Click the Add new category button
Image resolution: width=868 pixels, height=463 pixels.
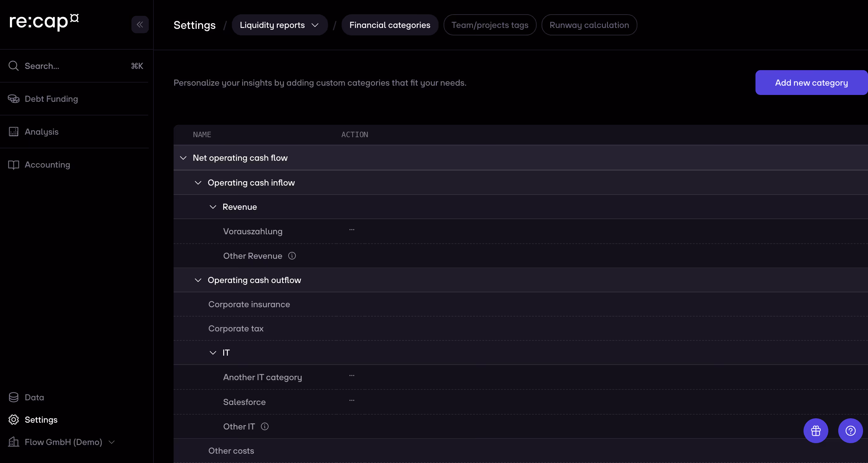click(x=811, y=83)
